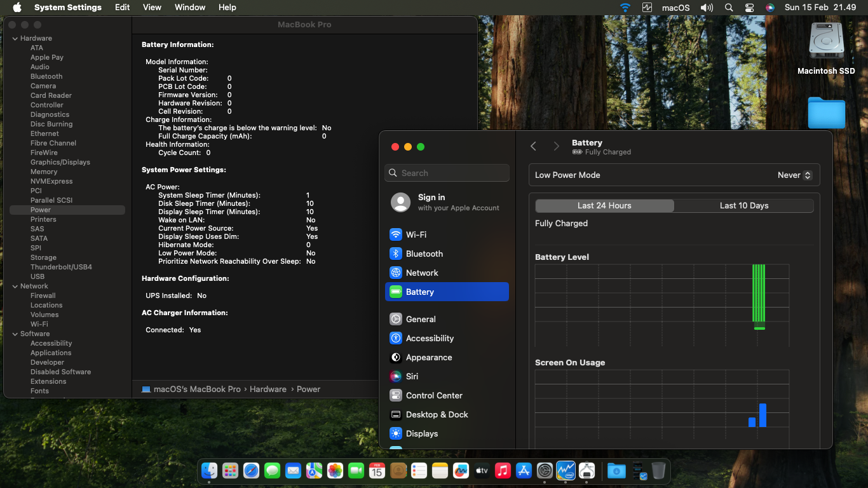Image resolution: width=868 pixels, height=488 pixels.
Task: Open the Edit menu
Action: click(123, 8)
